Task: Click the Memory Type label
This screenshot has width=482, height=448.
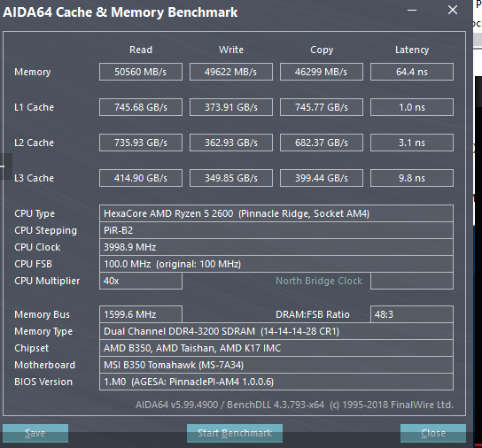Action: pos(43,331)
